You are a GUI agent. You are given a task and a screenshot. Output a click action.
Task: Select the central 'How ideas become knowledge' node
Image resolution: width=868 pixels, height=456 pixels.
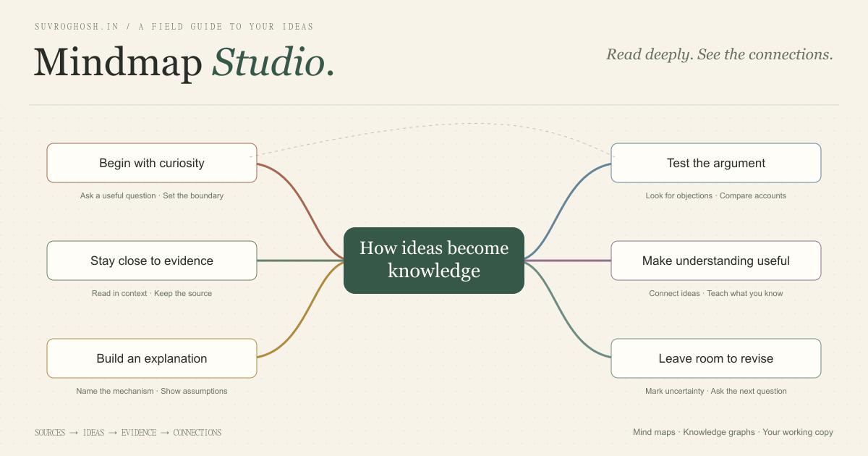coord(434,261)
